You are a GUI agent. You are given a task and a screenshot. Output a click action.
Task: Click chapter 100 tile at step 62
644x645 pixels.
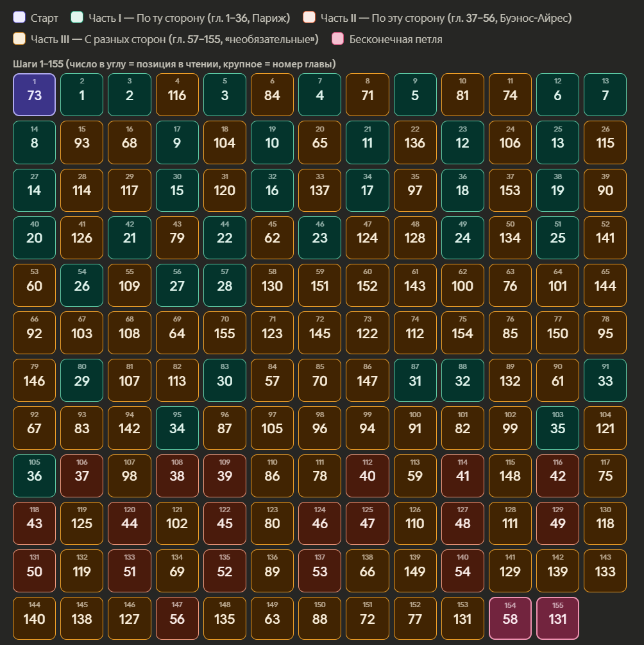[x=462, y=286]
